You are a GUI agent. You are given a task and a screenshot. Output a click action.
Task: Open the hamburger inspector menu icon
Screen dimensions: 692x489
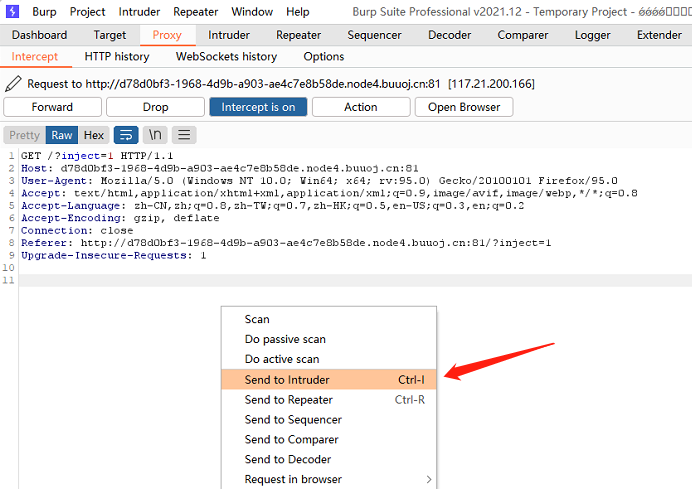click(184, 135)
